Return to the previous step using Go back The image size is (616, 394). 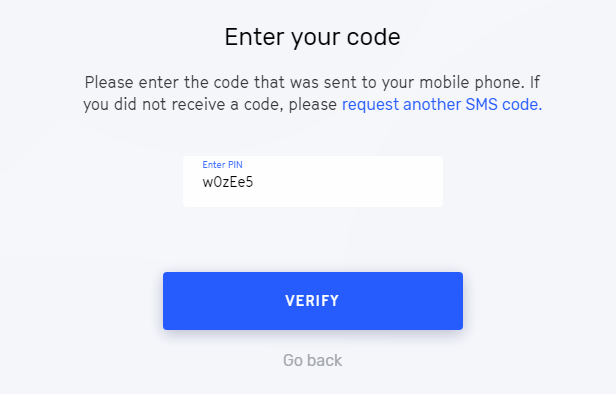tap(313, 360)
